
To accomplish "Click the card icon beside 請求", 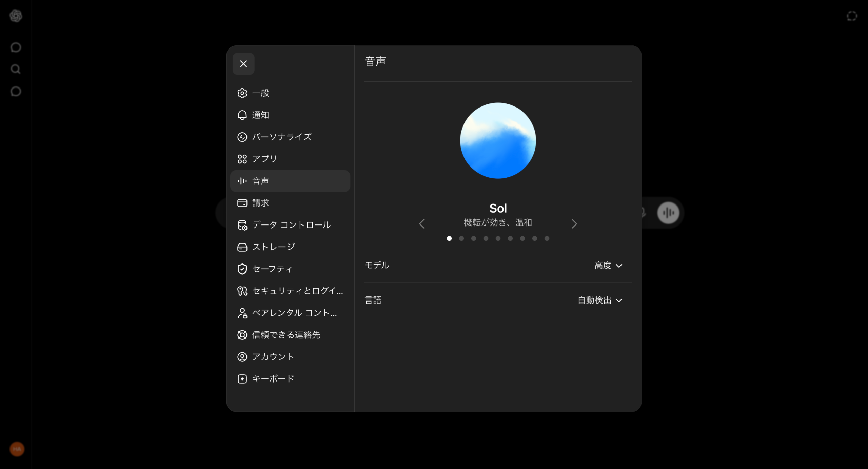I will pyautogui.click(x=242, y=203).
